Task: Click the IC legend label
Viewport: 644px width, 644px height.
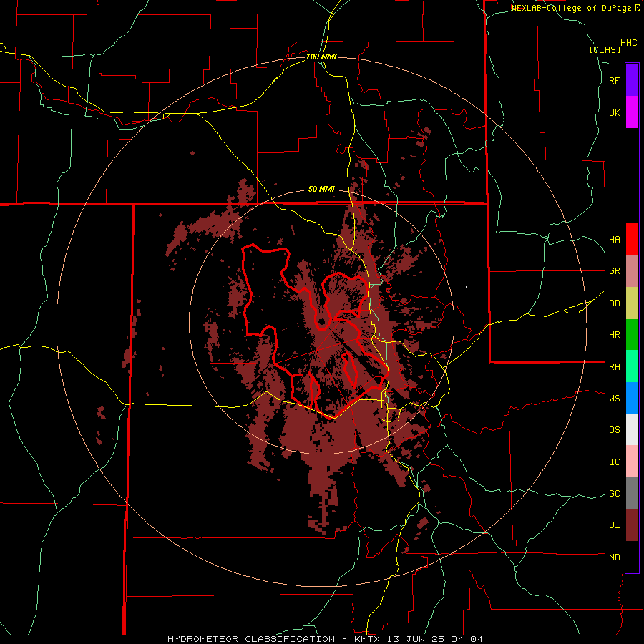Action: (614, 462)
